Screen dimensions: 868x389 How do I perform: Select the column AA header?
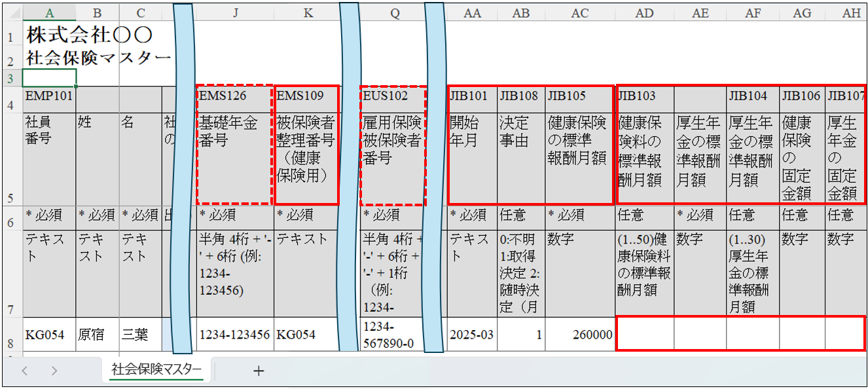click(472, 13)
